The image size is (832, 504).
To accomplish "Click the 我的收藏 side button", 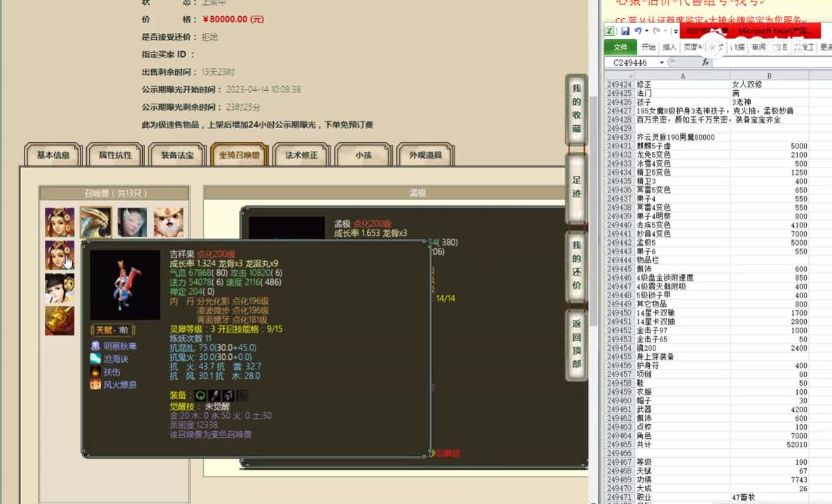I will 576,108.
